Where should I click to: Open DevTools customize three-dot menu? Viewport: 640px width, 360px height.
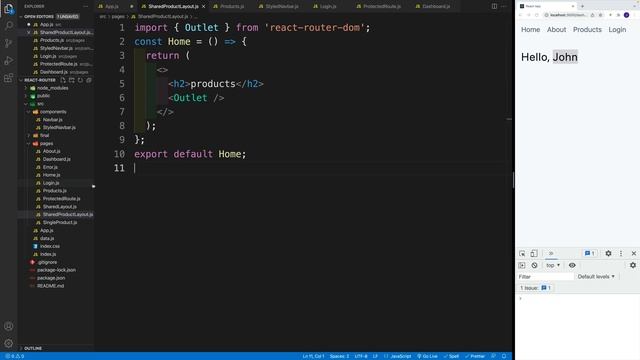click(621, 253)
